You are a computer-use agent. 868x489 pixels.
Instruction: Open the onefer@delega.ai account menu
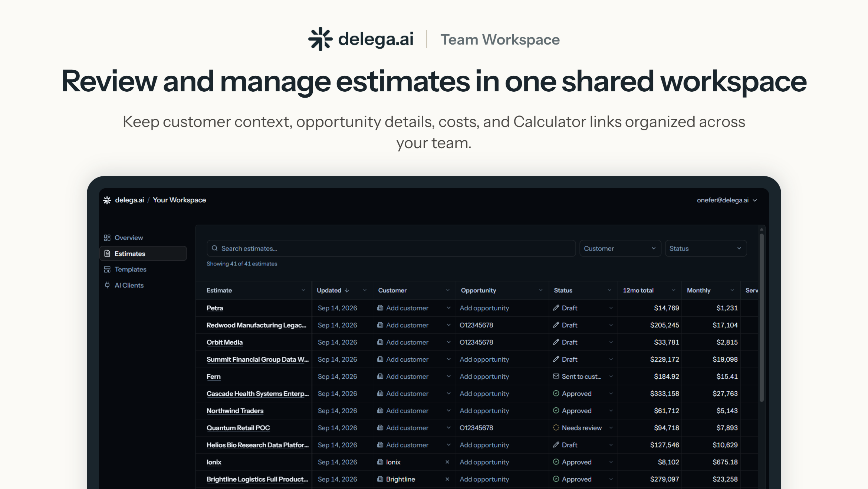pyautogui.click(x=727, y=200)
